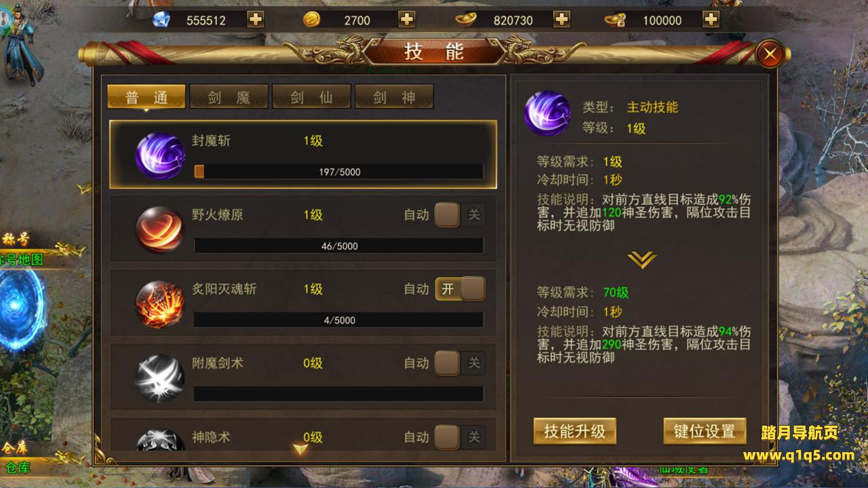Image resolution: width=868 pixels, height=488 pixels.
Task: Add diamonds using the plus icon
Action: click(x=256, y=19)
